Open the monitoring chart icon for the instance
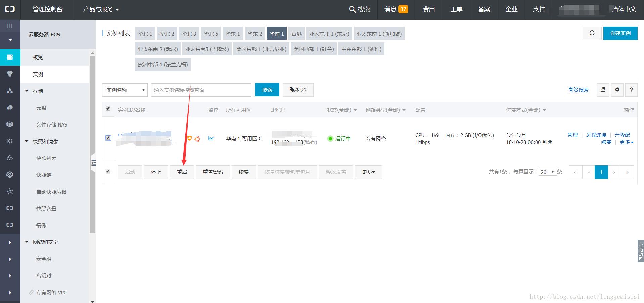The width and height of the screenshot is (644, 303). (x=211, y=138)
